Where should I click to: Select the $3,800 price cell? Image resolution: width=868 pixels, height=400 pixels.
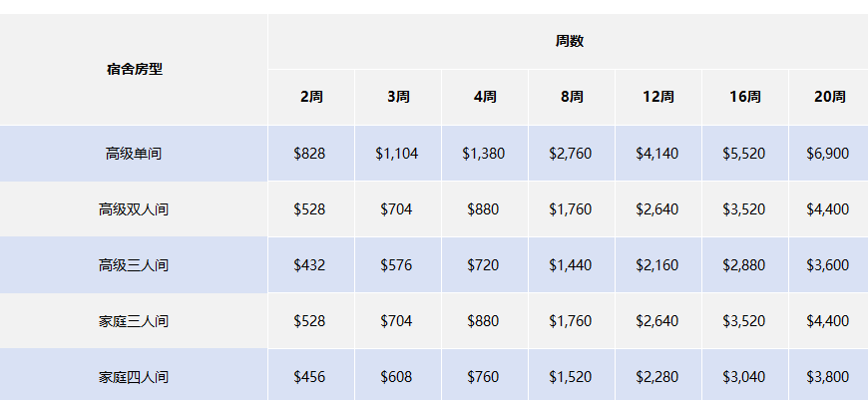(827, 377)
